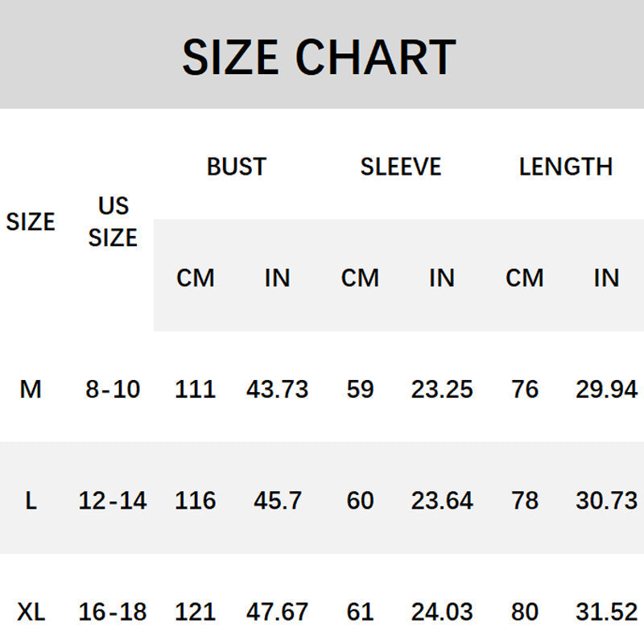Image resolution: width=644 pixels, height=644 pixels.
Task: Click bust value 47.67 inches
Action: (x=278, y=612)
